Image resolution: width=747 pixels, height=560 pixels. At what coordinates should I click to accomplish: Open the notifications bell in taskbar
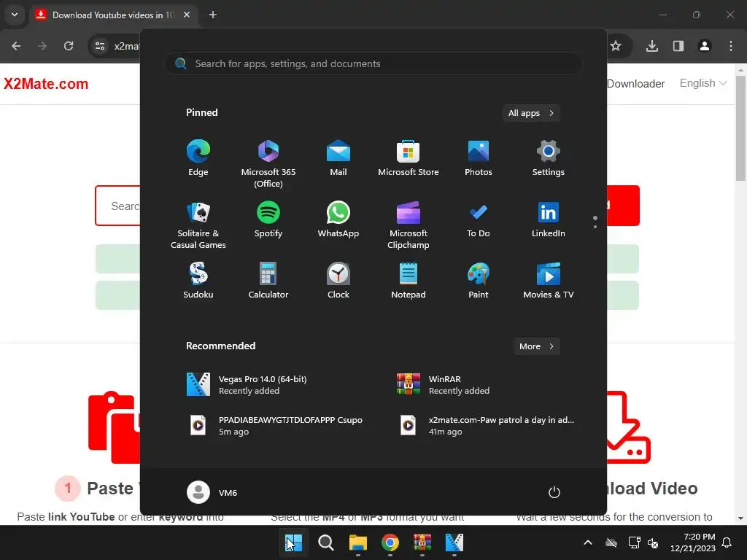click(727, 542)
